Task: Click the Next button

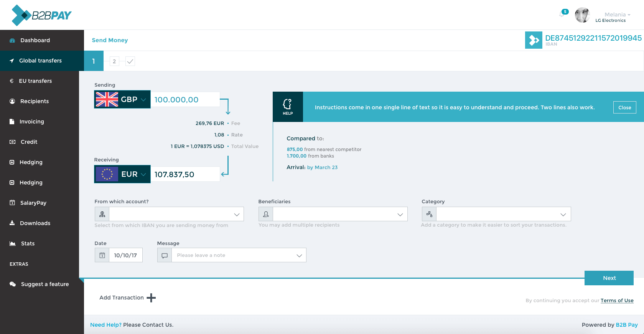Action: pos(609,278)
